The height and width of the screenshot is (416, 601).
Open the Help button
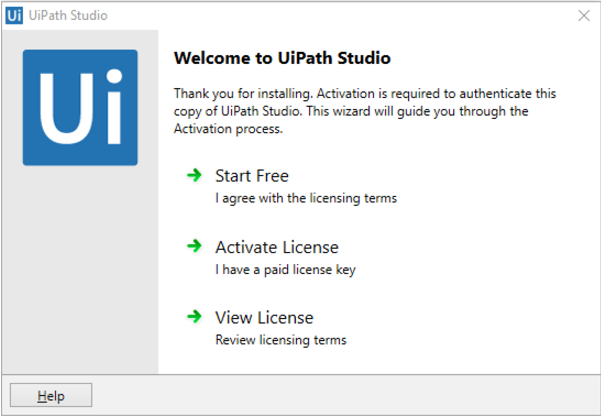[x=51, y=395]
